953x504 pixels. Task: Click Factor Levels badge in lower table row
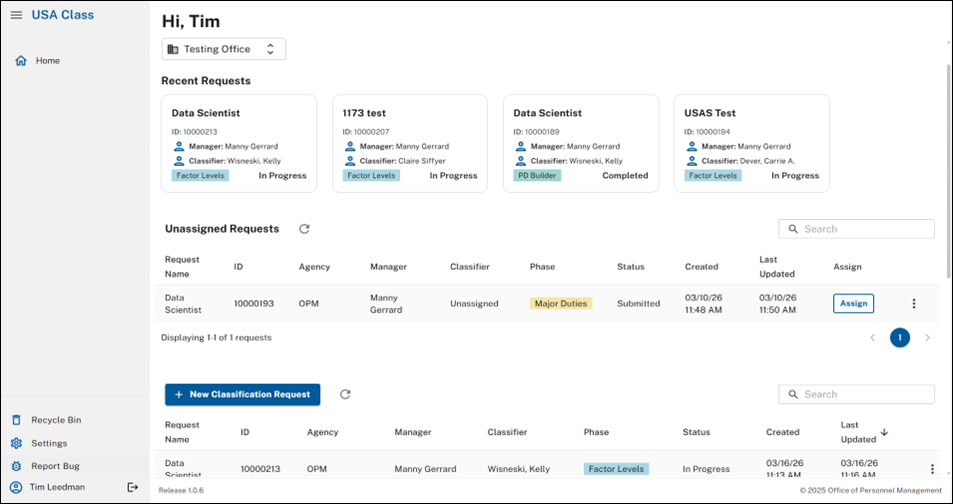tap(616, 469)
